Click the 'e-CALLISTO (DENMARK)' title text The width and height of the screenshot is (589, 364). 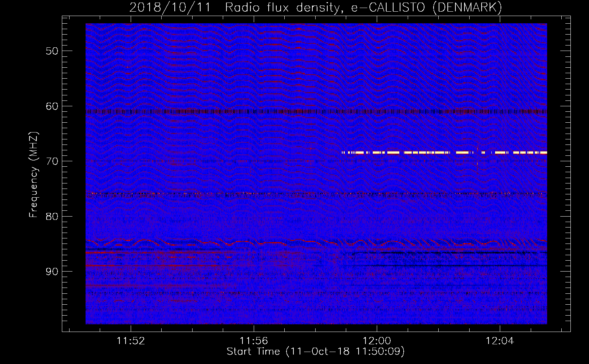(x=426, y=7)
